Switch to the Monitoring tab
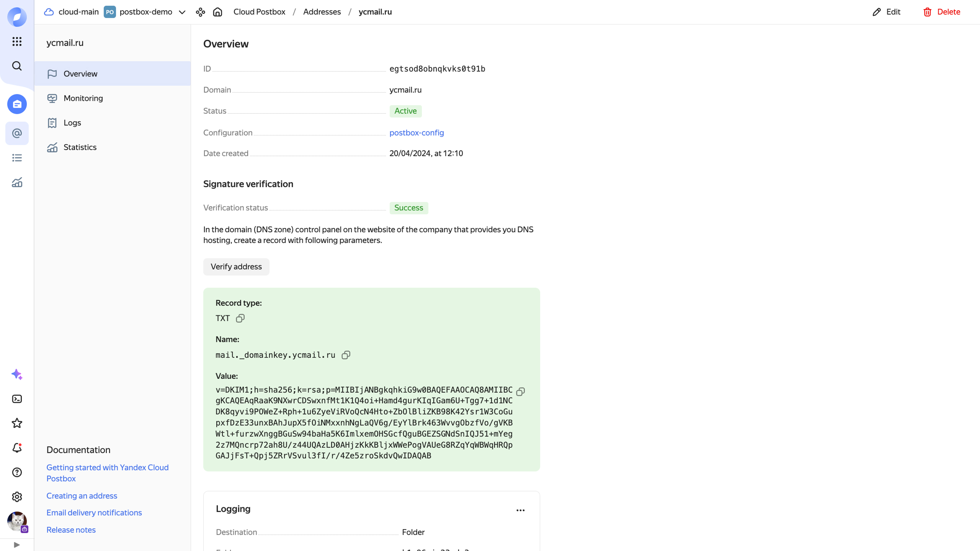The height and width of the screenshot is (551, 980). [83, 98]
